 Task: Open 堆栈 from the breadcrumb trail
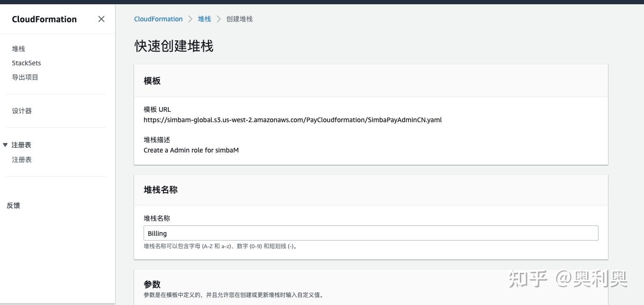click(x=204, y=19)
